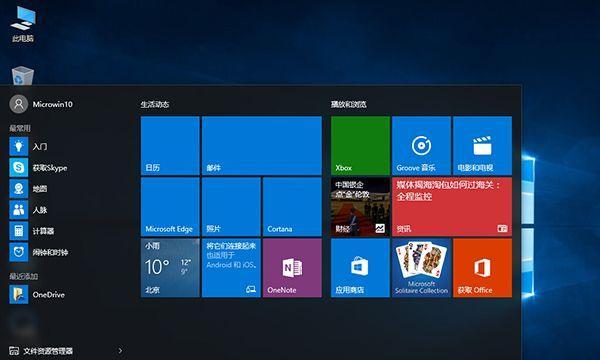This screenshot has width=600, height=360.
Task: Open the green Xbox tile
Action: 360,146
